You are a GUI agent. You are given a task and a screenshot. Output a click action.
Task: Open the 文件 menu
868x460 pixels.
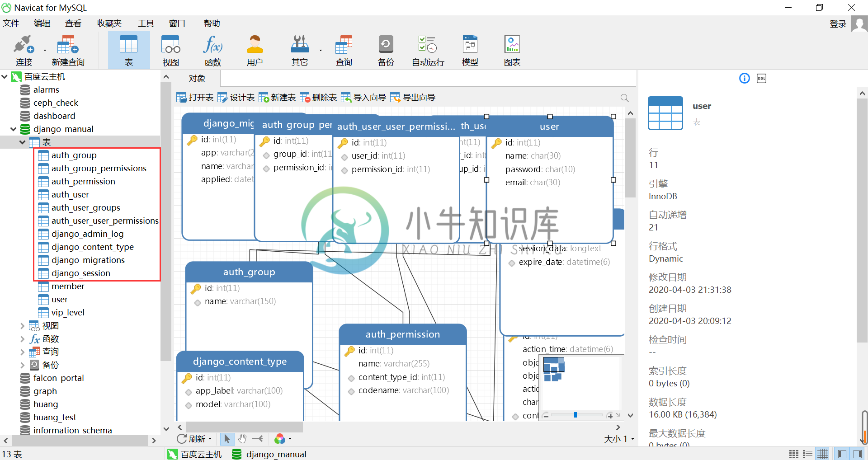tap(11, 23)
